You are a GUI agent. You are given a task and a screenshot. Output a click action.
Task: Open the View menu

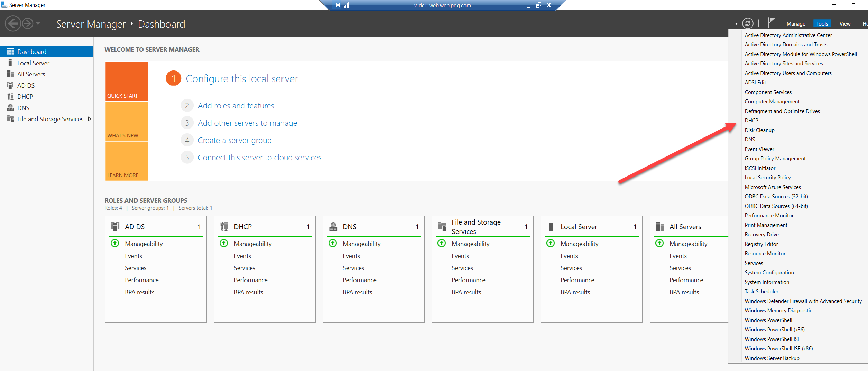[x=845, y=24]
